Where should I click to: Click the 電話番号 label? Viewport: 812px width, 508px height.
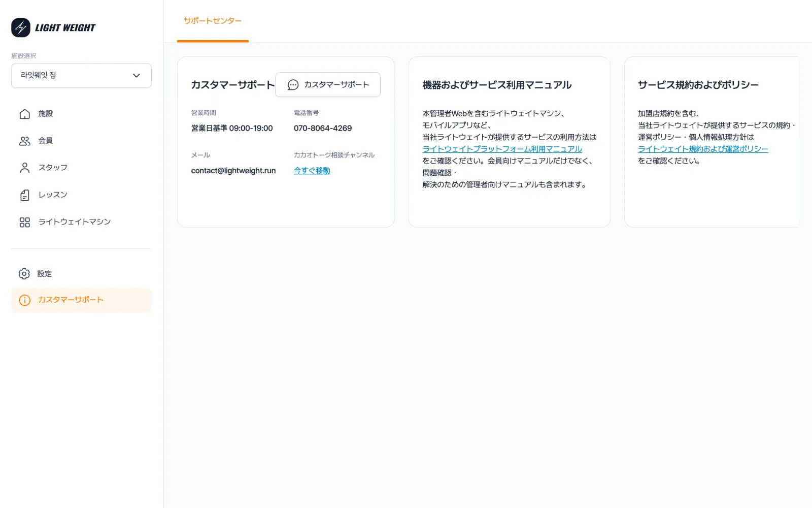tap(306, 113)
